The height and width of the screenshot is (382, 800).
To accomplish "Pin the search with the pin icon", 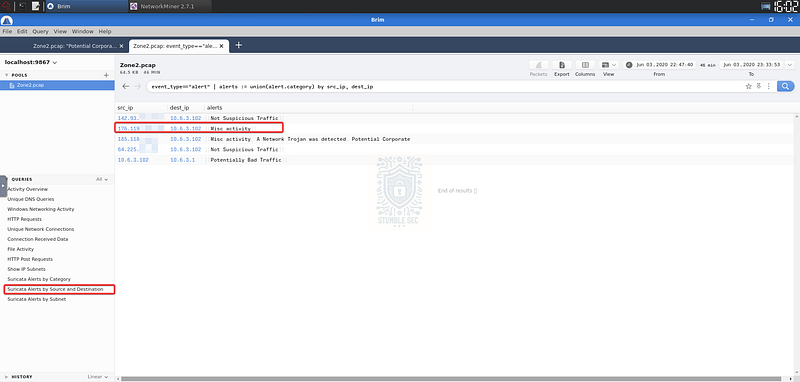I will 759,86.
